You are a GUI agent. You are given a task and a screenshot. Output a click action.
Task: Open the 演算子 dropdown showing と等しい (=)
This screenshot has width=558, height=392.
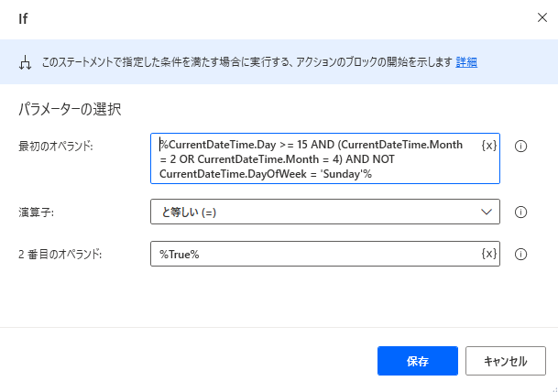coord(312,212)
